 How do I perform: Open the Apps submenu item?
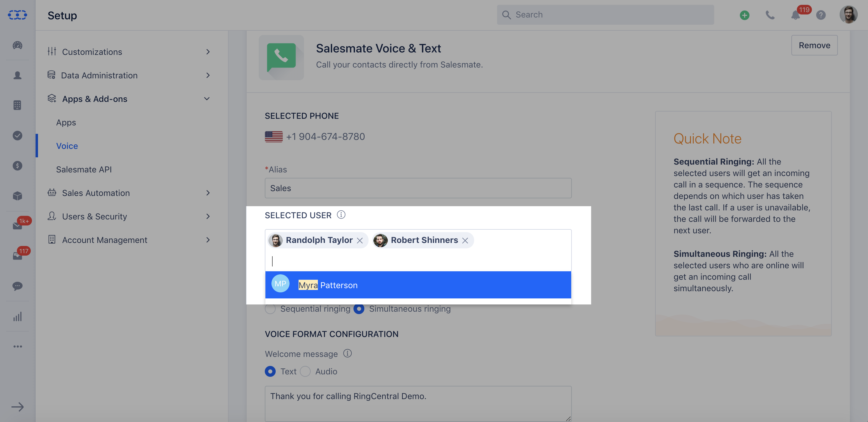click(x=66, y=123)
